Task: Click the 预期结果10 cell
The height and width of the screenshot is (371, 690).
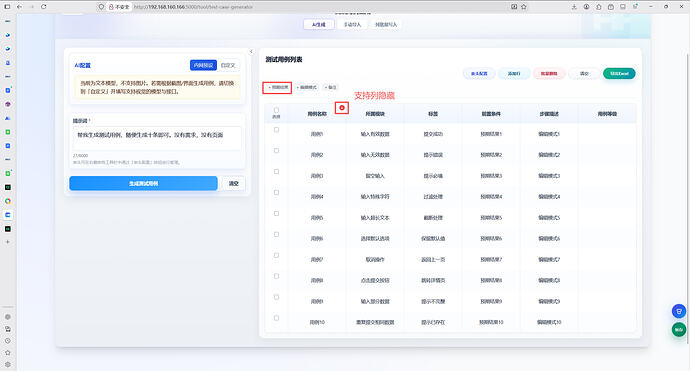Action: [x=491, y=322]
